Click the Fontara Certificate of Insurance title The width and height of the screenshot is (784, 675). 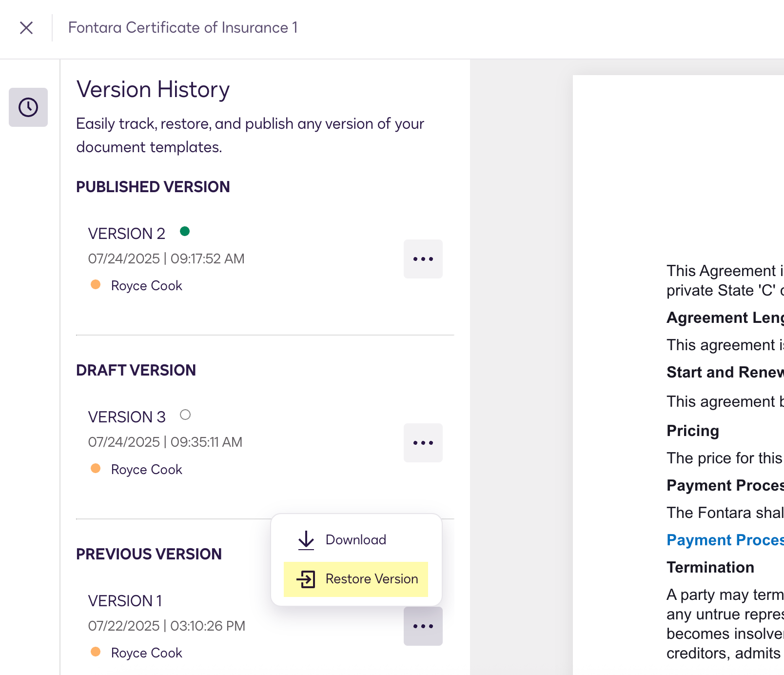pos(183,28)
